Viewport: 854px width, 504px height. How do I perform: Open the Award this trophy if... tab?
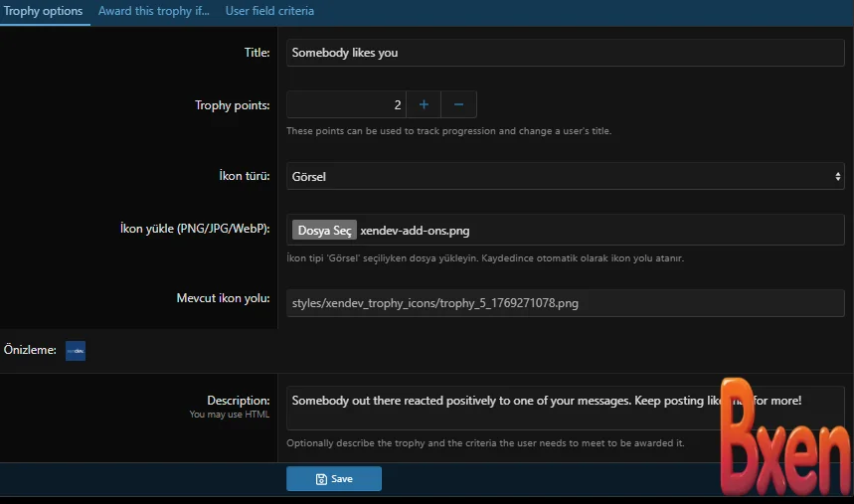[153, 11]
